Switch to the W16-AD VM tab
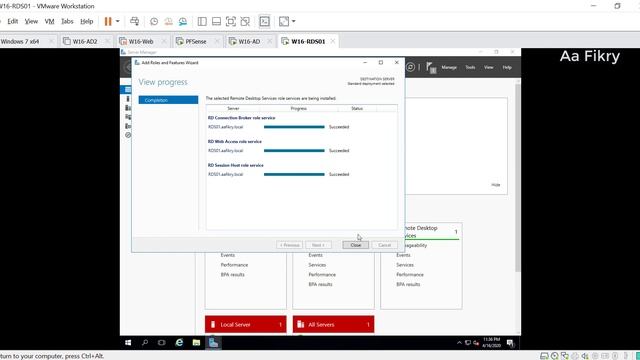Screen dimensions: 640x360 coord(249,41)
